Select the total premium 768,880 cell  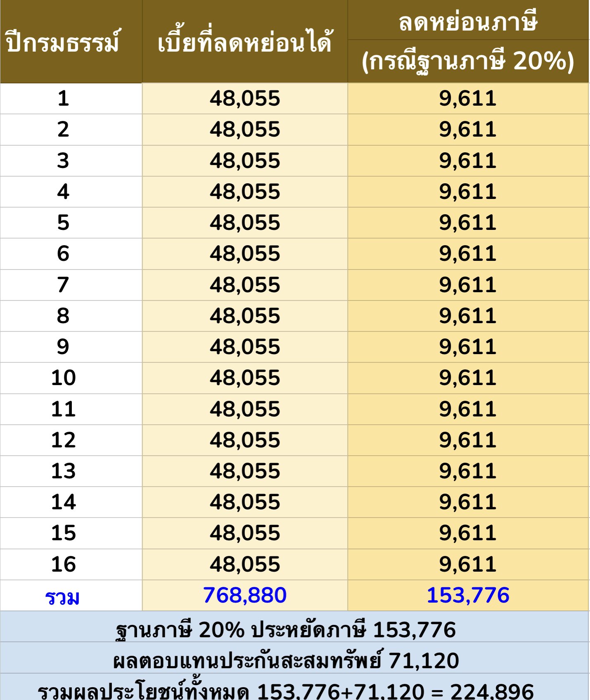point(244,595)
